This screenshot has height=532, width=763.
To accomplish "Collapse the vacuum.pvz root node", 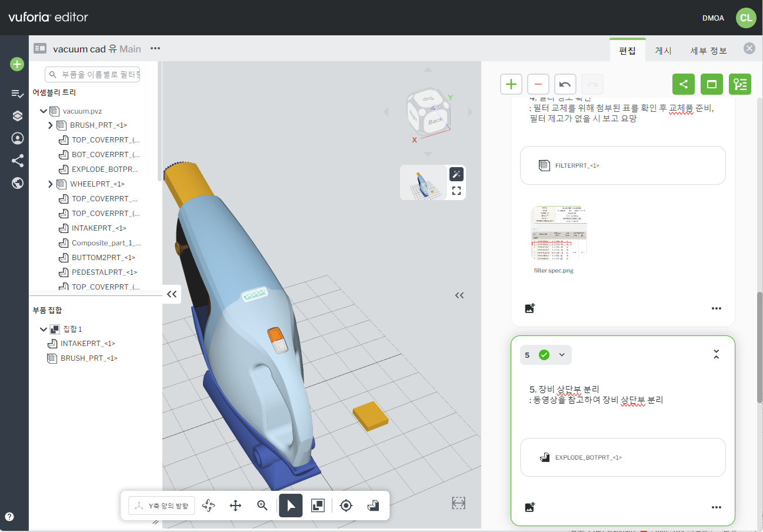I will pyautogui.click(x=44, y=111).
